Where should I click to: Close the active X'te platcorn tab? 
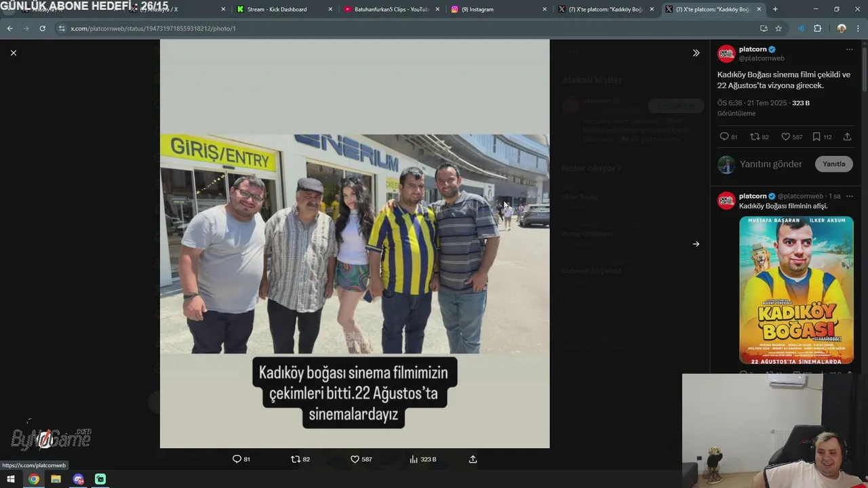759,9
